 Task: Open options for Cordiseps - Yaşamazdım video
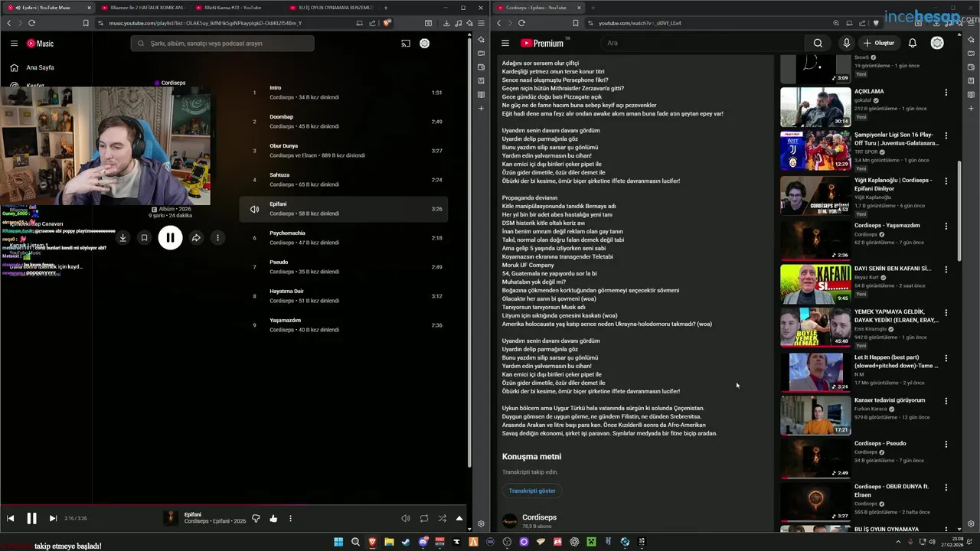click(x=946, y=227)
